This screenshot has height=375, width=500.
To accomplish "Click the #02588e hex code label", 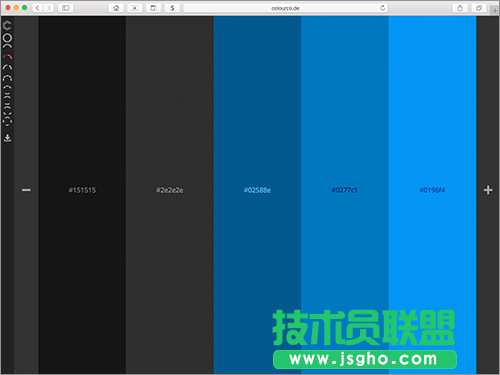I will [257, 190].
